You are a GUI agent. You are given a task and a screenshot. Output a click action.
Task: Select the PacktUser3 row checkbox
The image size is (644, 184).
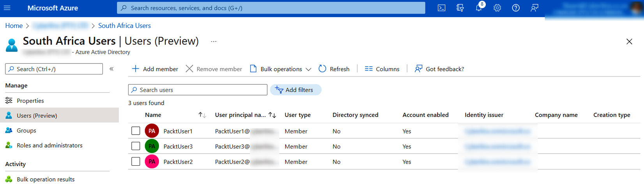[x=136, y=146]
